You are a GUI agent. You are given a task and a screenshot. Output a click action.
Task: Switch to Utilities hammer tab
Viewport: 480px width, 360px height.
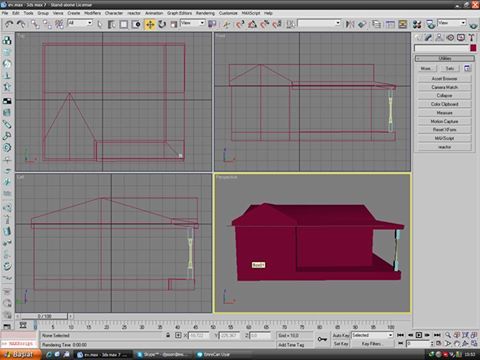point(471,37)
